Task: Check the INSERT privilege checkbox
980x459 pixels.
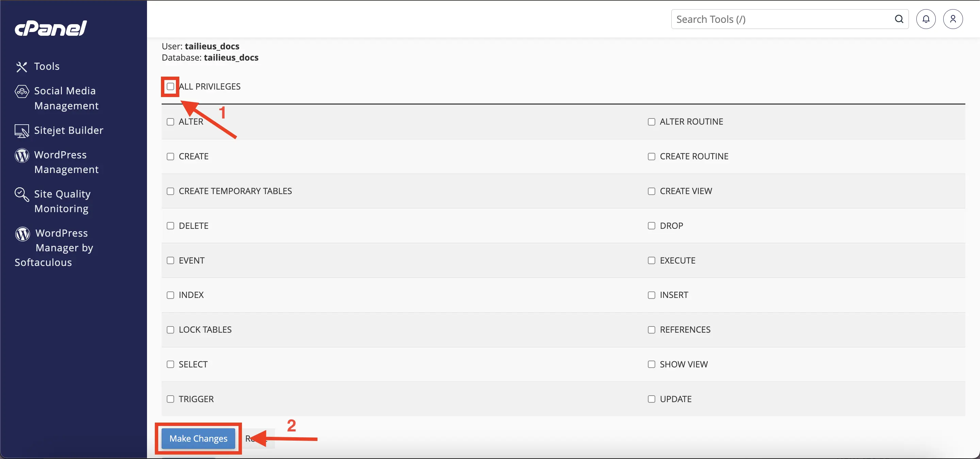Action: (651, 295)
